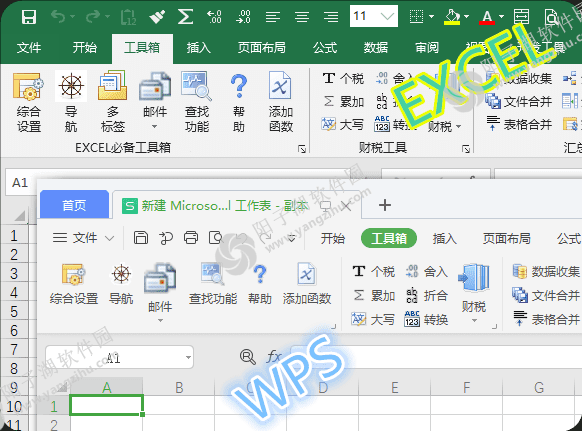Image resolution: width=582 pixels, height=431 pixels.
Task: Click 大写 button in Excel ribbon
Action: coord(343,124)
